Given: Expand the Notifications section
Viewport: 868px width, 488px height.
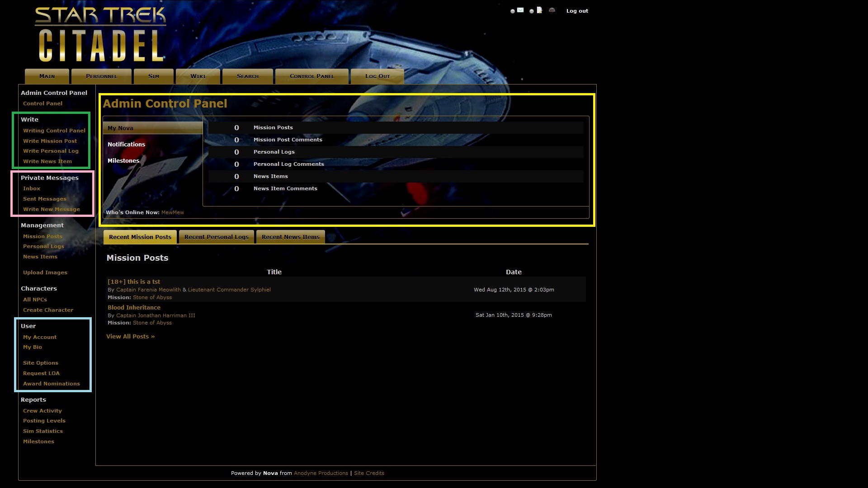Looking at the screenshot, I should [x=126, y=145].
